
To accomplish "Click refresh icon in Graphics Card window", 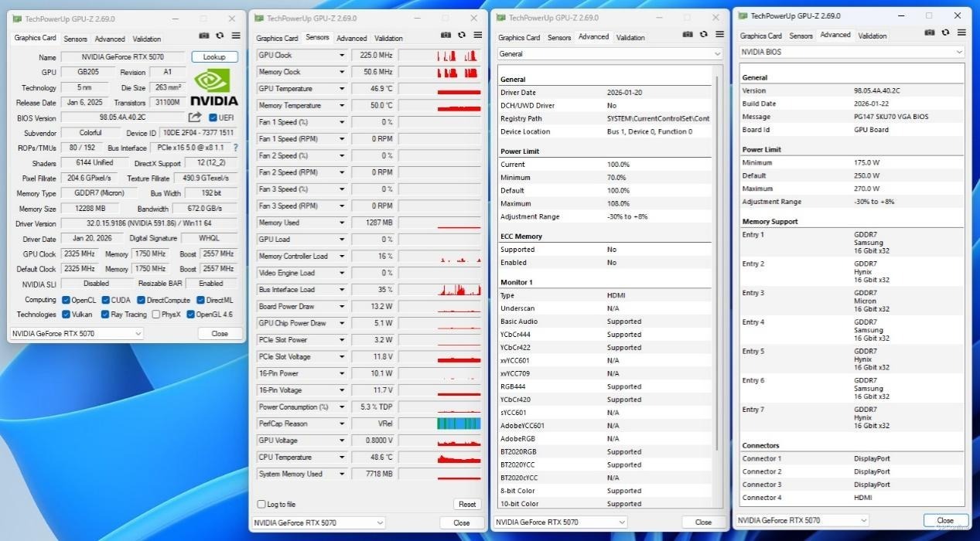I will pos(220,36).
